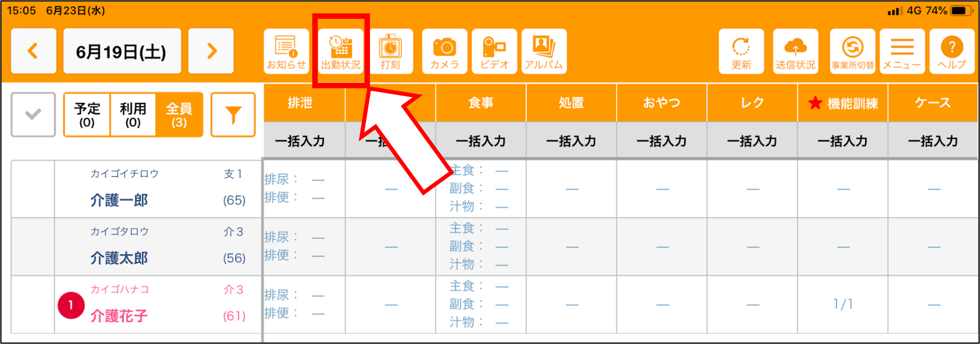
Task: Tap the 打刻 time stamp icon
Action: click(390, 51)
